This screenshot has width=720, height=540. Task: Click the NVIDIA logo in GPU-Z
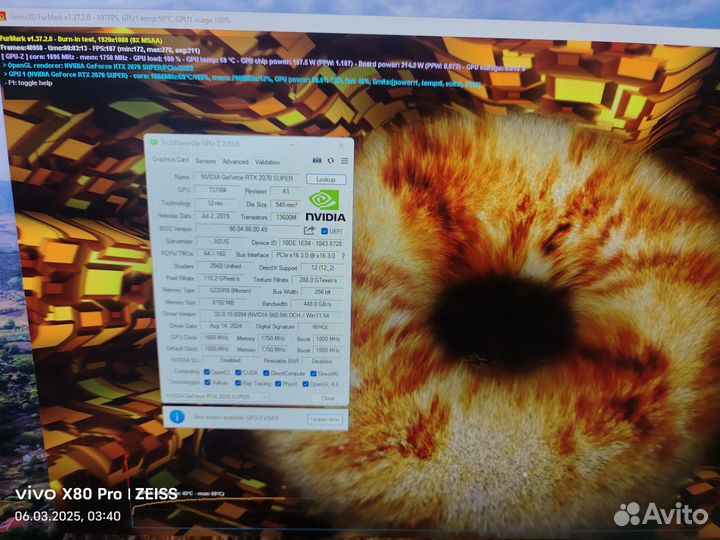[x=326, y=206]
